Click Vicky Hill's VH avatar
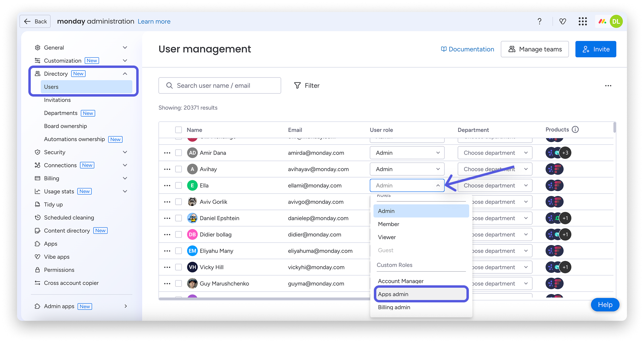Screen dimensions: 644x343 [x=193, y=267]
